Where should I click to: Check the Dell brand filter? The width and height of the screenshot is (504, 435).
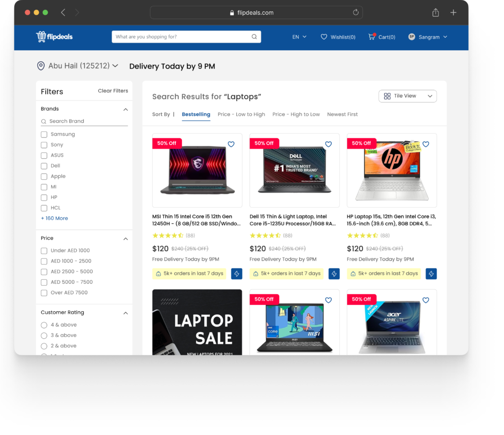pos(44,166)
